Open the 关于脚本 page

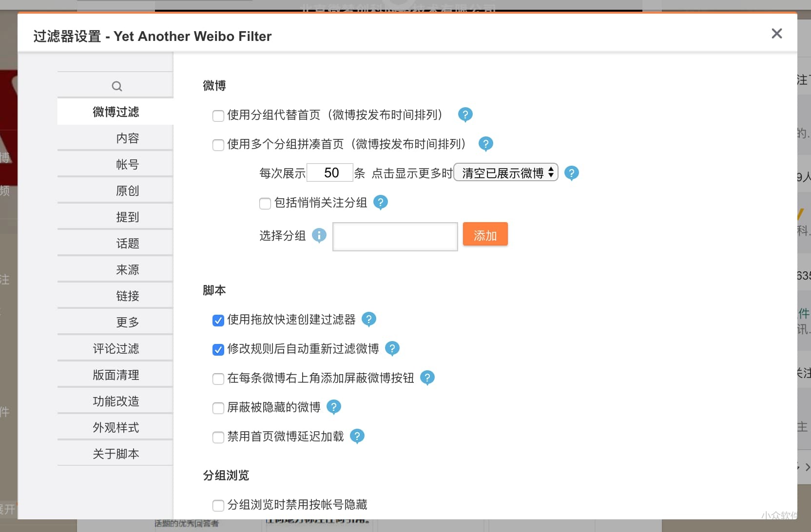tap(116, 454)
